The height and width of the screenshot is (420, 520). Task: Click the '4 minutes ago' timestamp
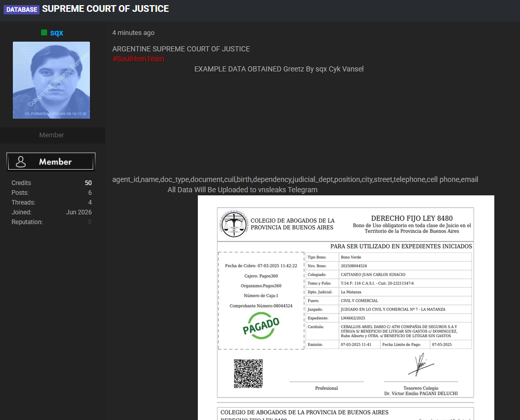(133, 32)
